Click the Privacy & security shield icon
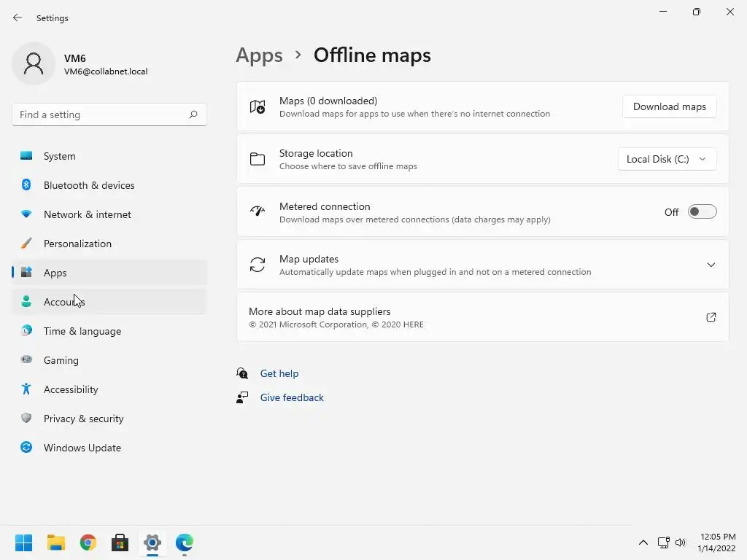747x560 pixels. 26,419
